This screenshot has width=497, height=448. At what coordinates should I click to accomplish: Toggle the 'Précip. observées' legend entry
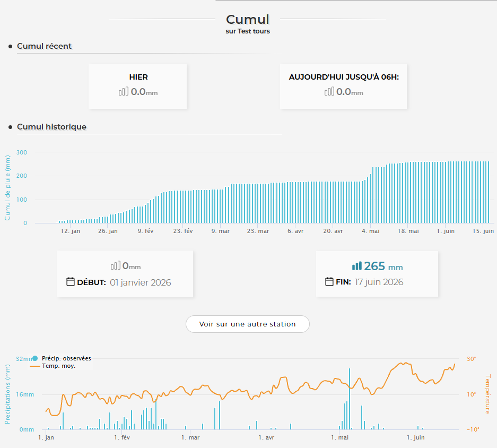click(x=62, y=358)
